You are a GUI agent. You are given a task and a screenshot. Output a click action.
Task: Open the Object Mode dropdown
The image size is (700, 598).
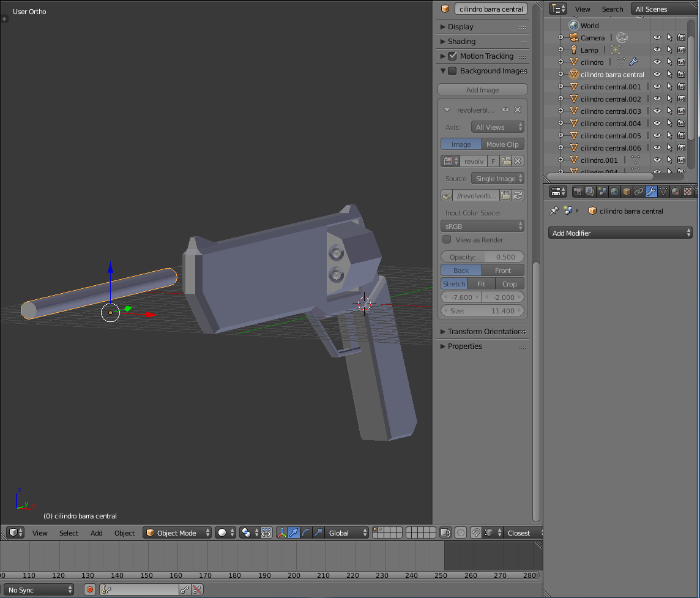point(177,533)
